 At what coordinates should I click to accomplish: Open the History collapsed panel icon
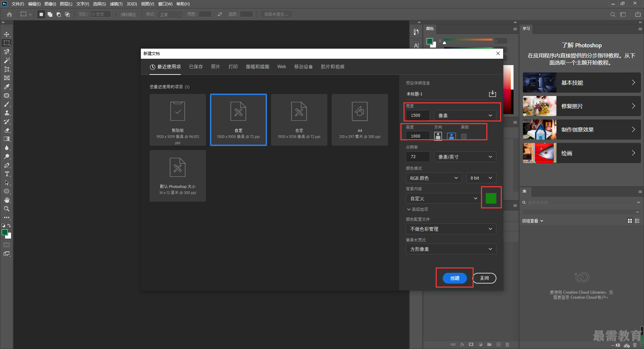tap(416, 32)
